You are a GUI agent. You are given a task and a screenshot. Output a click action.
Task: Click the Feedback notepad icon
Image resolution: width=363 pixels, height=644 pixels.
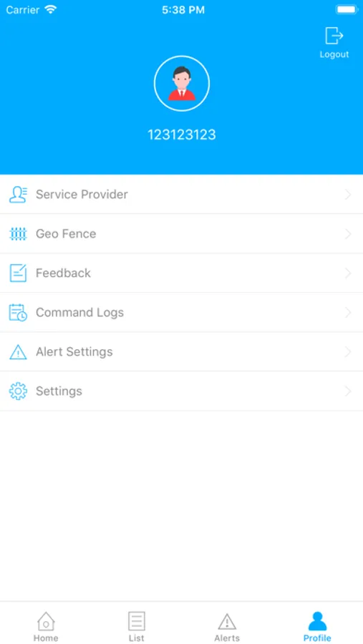18,273
